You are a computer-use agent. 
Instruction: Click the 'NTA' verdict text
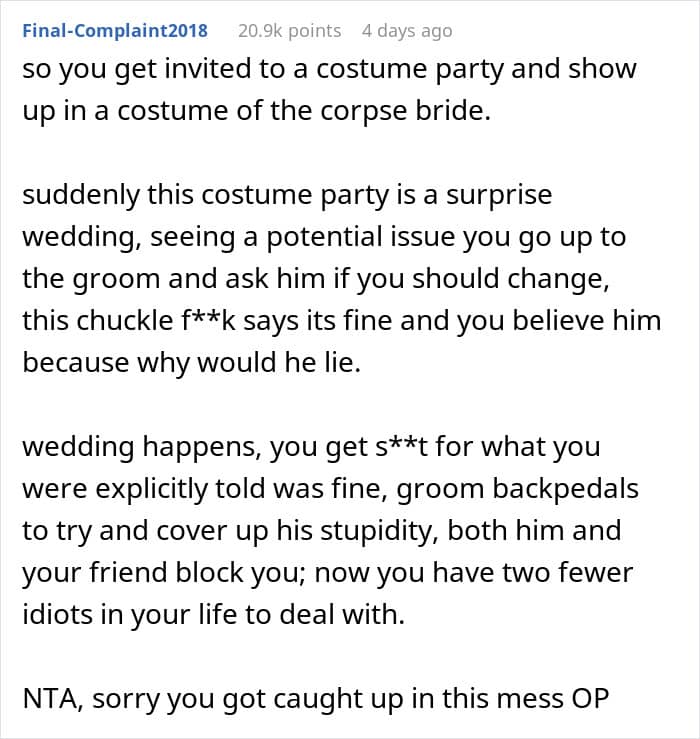click(x=52, y=698)
